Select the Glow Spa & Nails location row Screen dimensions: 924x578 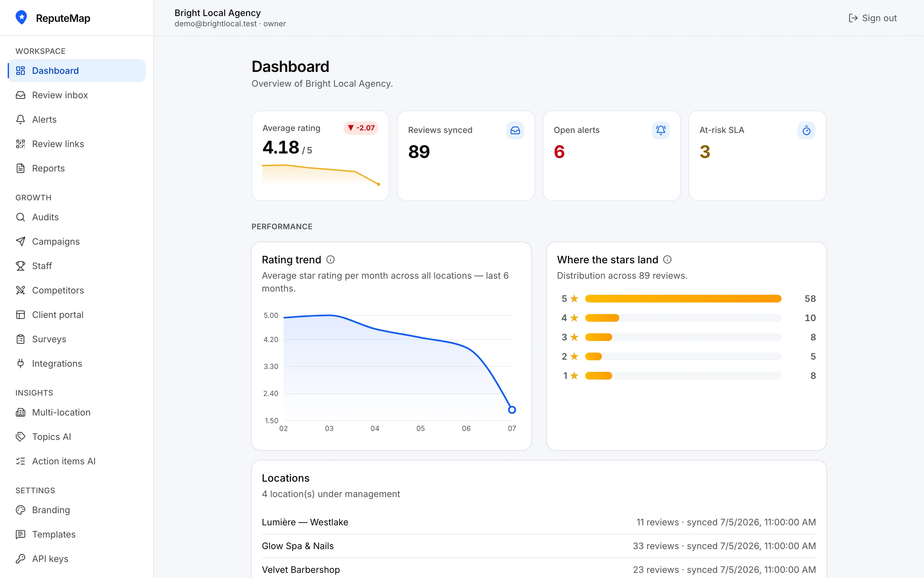pyautogui.click(x=539, y=546)
